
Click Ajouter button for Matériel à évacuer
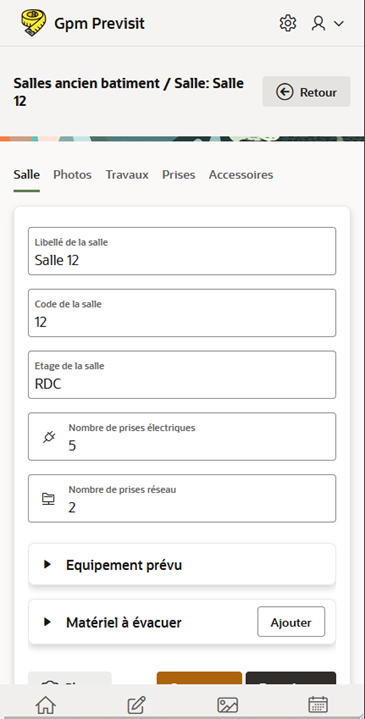point(291,622)
